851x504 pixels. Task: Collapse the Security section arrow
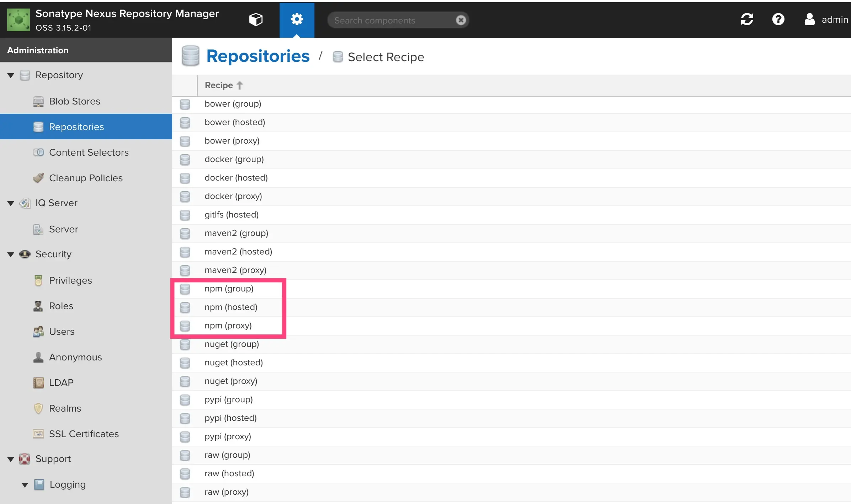pos(11,254)
